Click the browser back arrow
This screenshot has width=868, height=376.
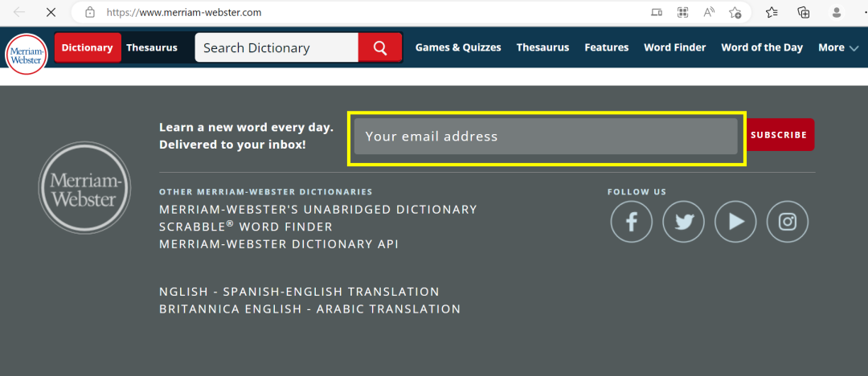18,12
